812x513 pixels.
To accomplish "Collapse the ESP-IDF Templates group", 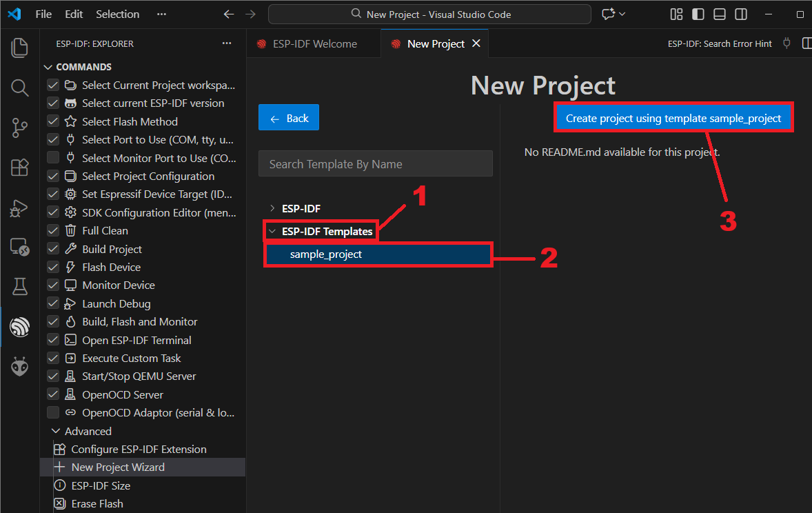I will 272,232.
